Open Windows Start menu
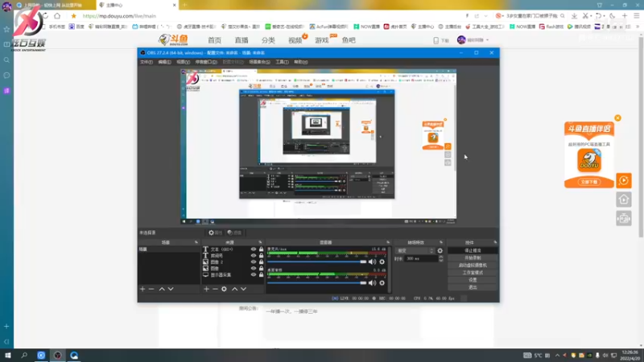 pyautogui.click(x=7, y=356)
